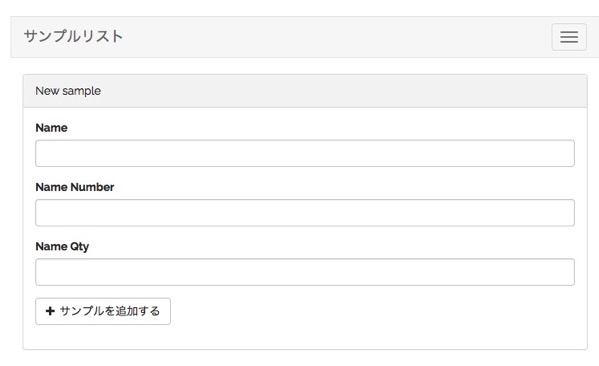Expand navigation via the top-right menu button
The image size is (599, 366).
[x=569, y=37]
